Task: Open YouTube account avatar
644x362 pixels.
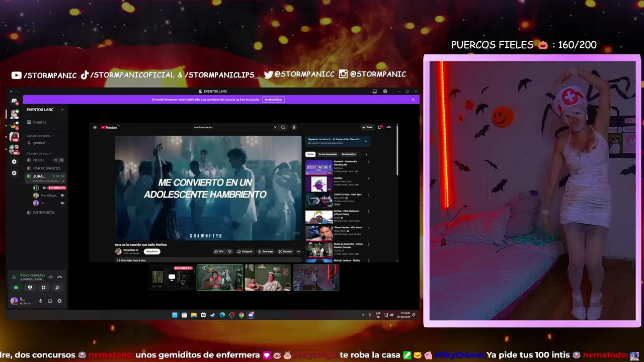Action: 389,127
